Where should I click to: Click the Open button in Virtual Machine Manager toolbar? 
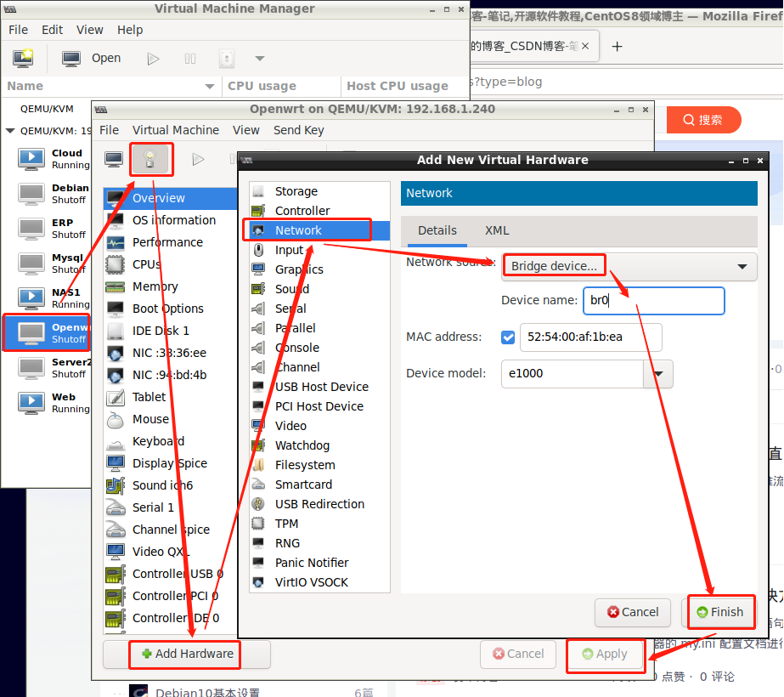click(91, 58)
